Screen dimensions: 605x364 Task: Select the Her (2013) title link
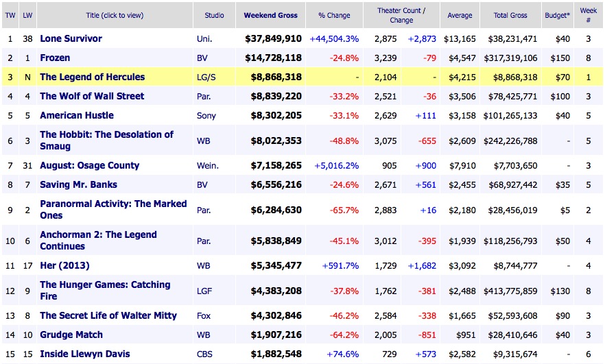click(x=64, y=265)
